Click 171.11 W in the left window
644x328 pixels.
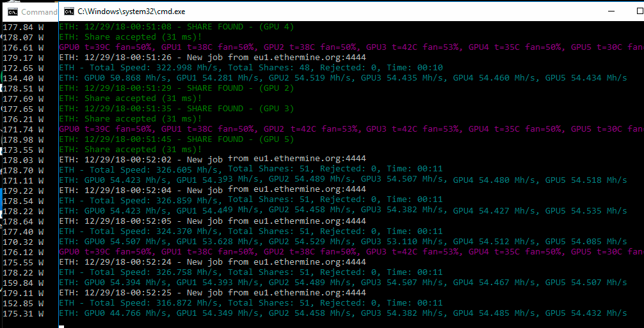click(24, 181)
